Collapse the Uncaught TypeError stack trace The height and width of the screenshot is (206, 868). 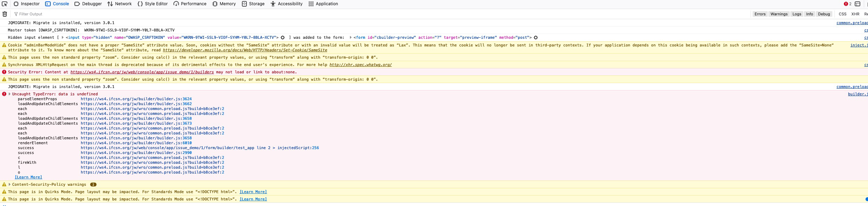point(9,94)
